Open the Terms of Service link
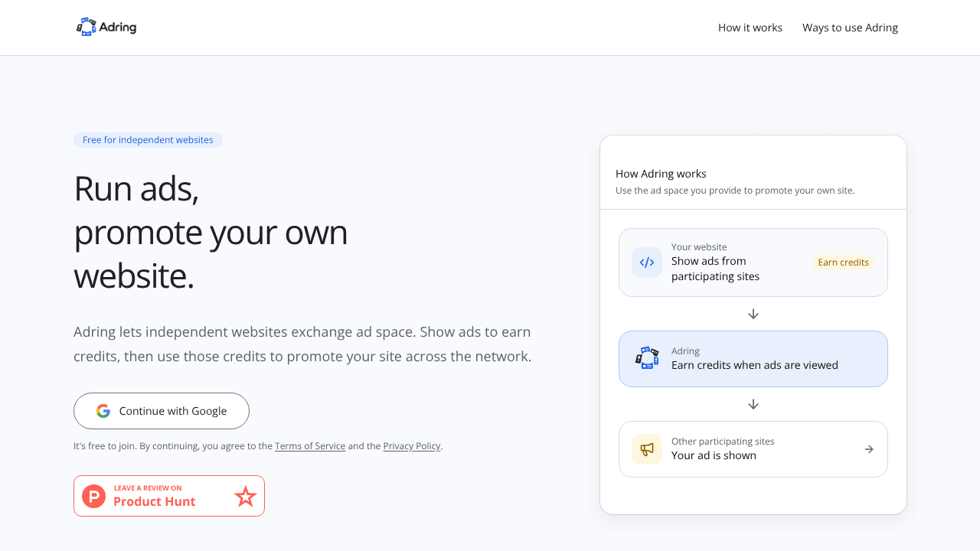Viewport: 980px width, 551px height. (x=310, y=446)
